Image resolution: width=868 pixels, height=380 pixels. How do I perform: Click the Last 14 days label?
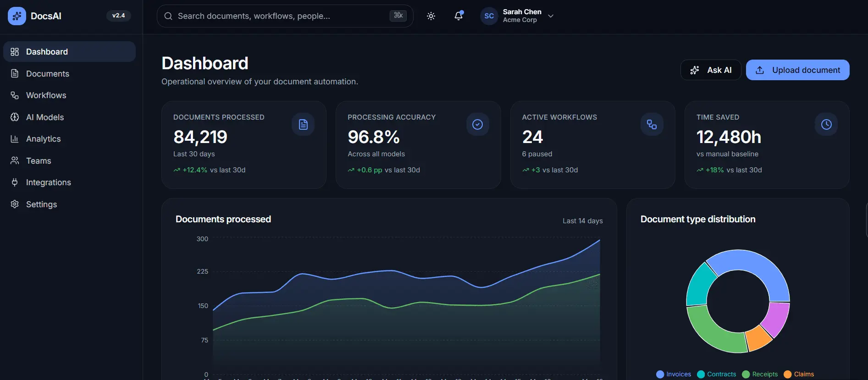tap(583, 221)
